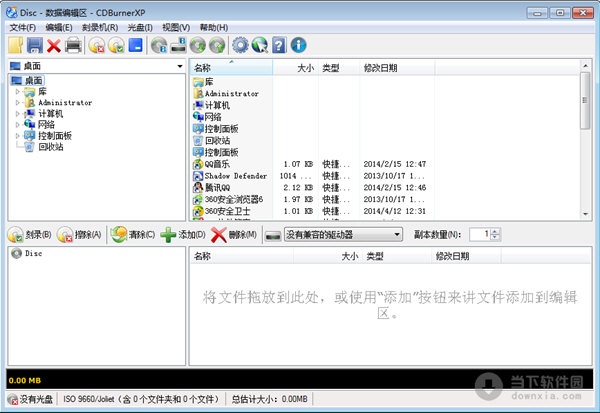Click the 总估计大小: 0.00MB status text

tap(270, 400)
